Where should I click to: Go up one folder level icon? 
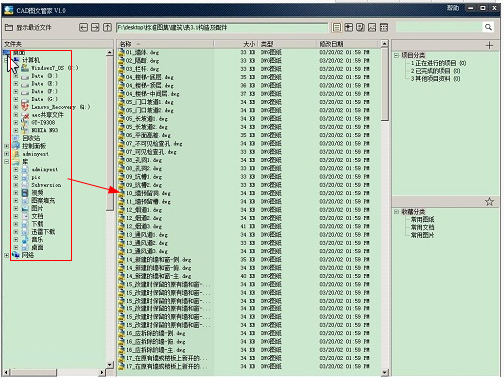(107, 27)
